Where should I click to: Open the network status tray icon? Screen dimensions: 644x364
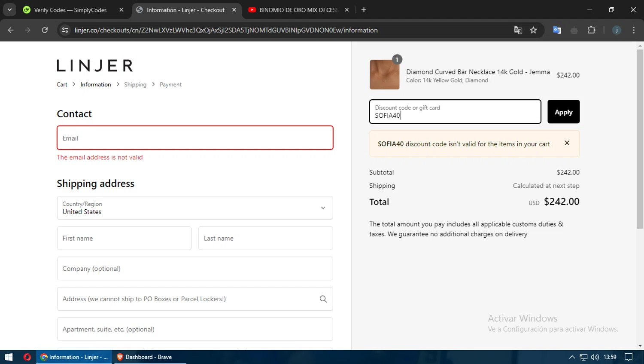coord(583,357)
